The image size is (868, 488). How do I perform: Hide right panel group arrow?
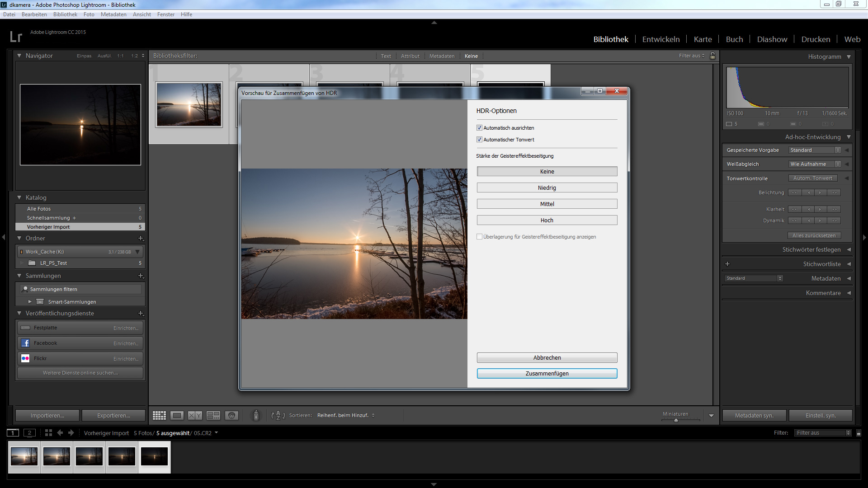[864, 237]
